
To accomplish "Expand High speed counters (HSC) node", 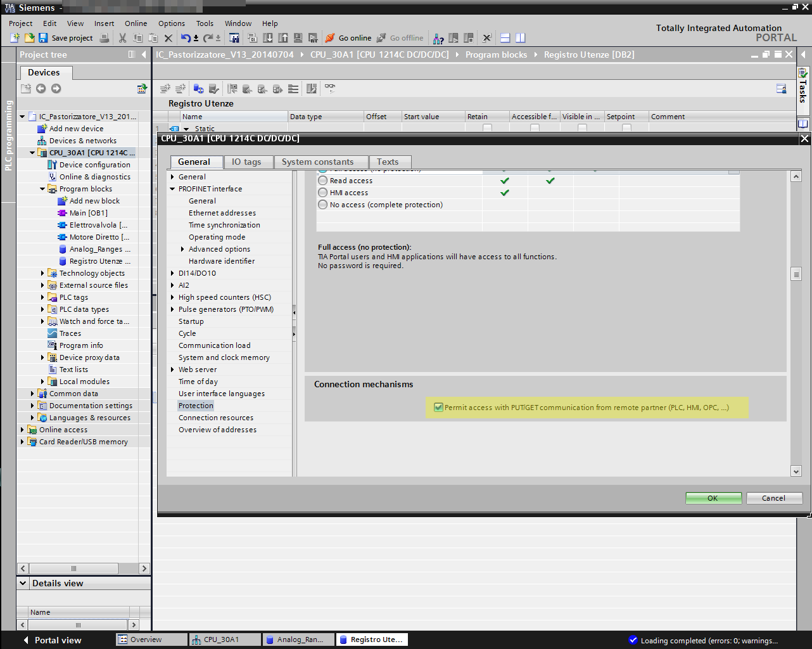I will pyautogui.click(x=172, y=297).
